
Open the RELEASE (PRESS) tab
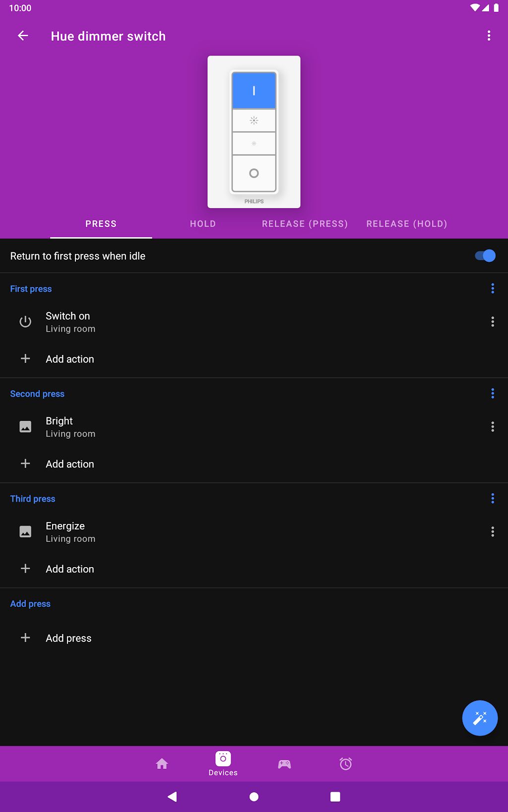coord(305,224)
